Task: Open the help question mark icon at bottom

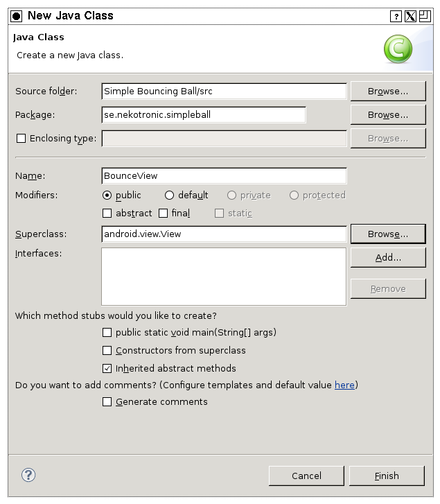Action: coord(28,475)
